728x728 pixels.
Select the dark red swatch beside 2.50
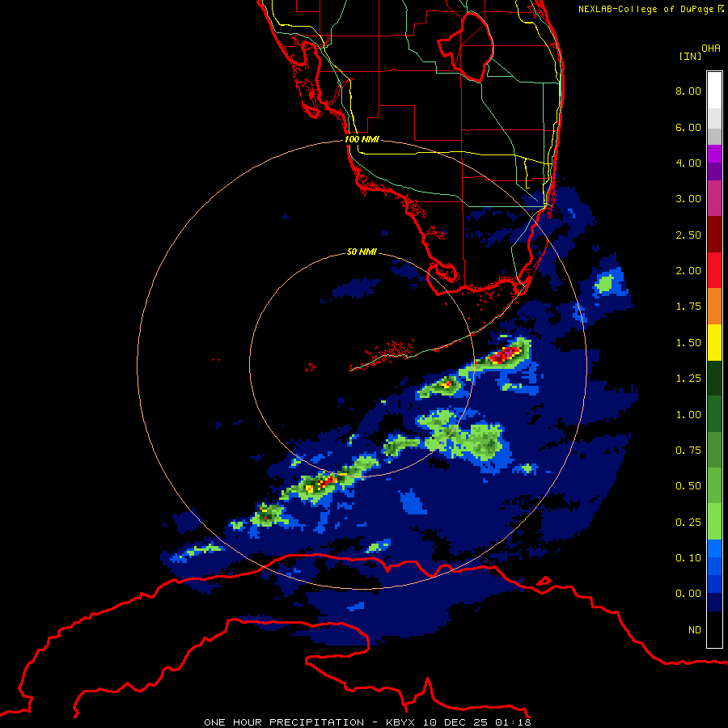(714, 235)
